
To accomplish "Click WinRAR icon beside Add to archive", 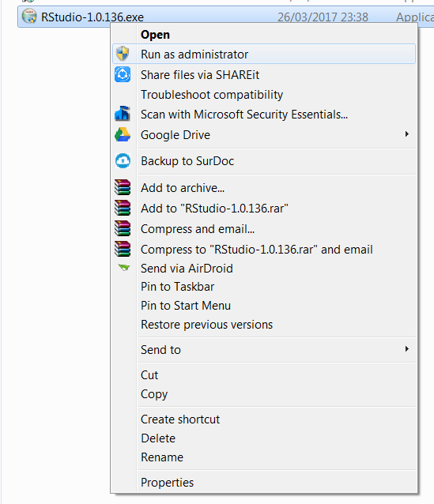I will 123,187.
